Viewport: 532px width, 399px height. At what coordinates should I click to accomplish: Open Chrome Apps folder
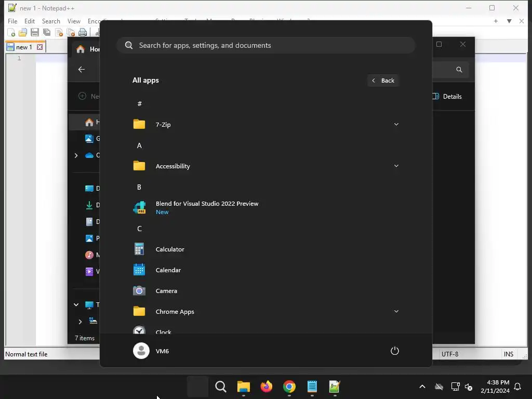point(265,312)
